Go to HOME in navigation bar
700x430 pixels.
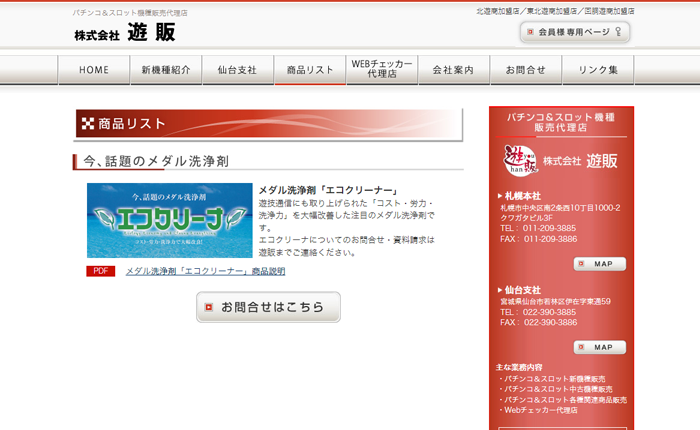coord(94,70)
